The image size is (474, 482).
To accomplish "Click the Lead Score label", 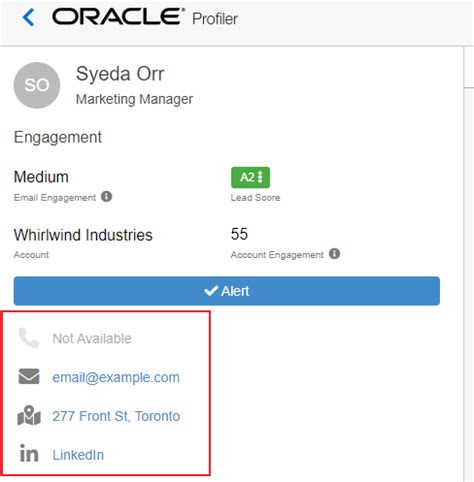I will 255,198.
